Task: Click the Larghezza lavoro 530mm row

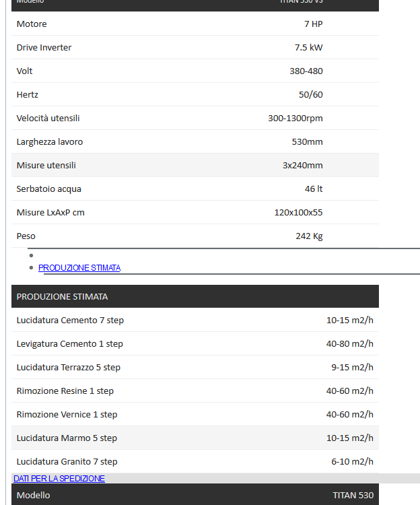Action: (x=195, y=141)
